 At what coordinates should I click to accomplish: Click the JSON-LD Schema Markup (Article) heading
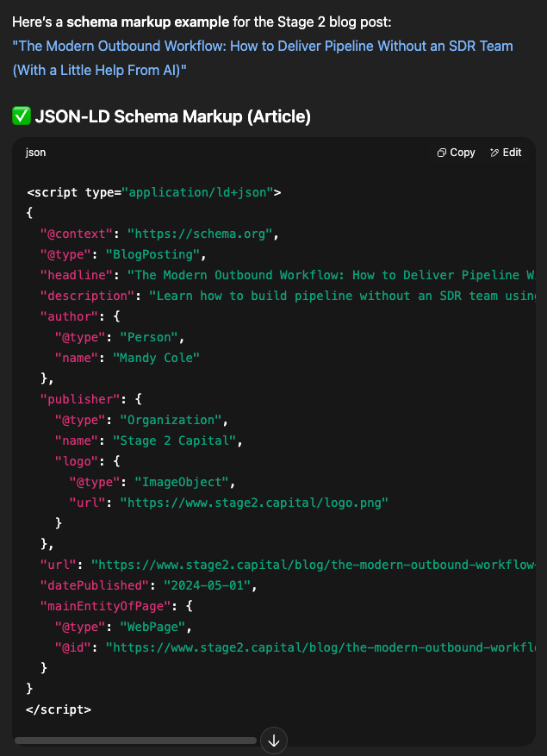(172, 116)
